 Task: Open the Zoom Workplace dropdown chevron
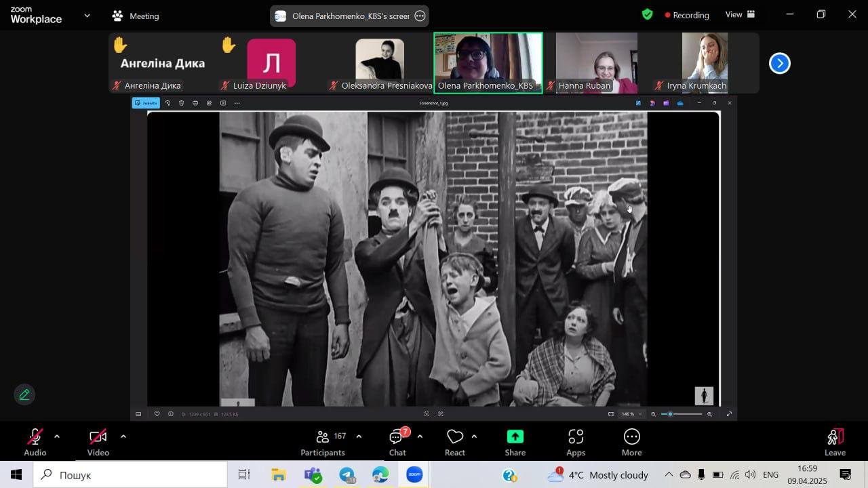point(87,16)
